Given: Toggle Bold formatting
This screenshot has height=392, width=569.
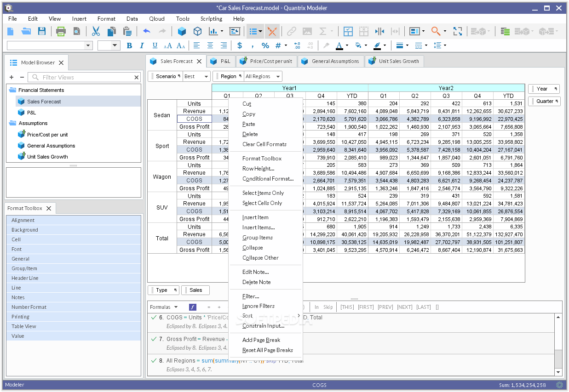Looking at the screenshot, I should (129, 45).
